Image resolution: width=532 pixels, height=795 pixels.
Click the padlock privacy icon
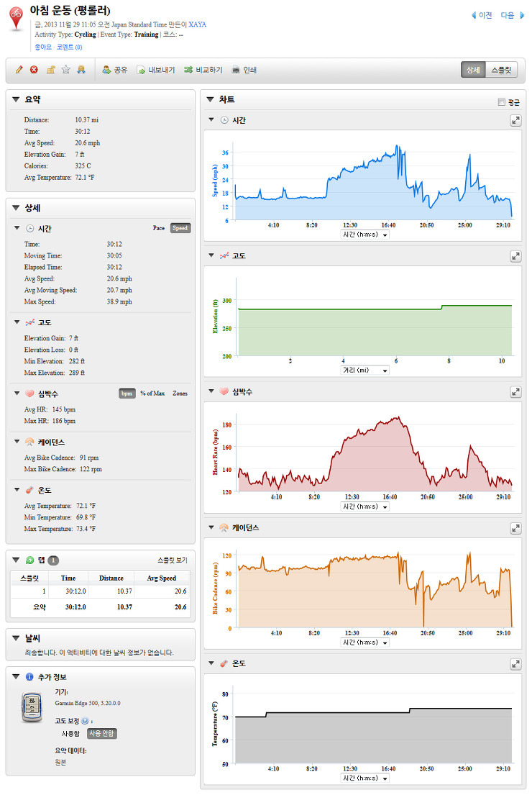(x=50, y=70)
